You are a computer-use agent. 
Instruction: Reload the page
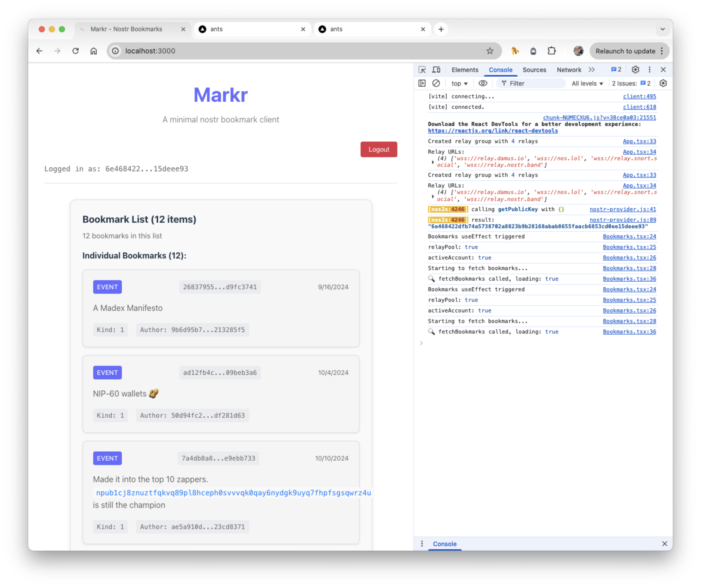(x=76, y=51)
